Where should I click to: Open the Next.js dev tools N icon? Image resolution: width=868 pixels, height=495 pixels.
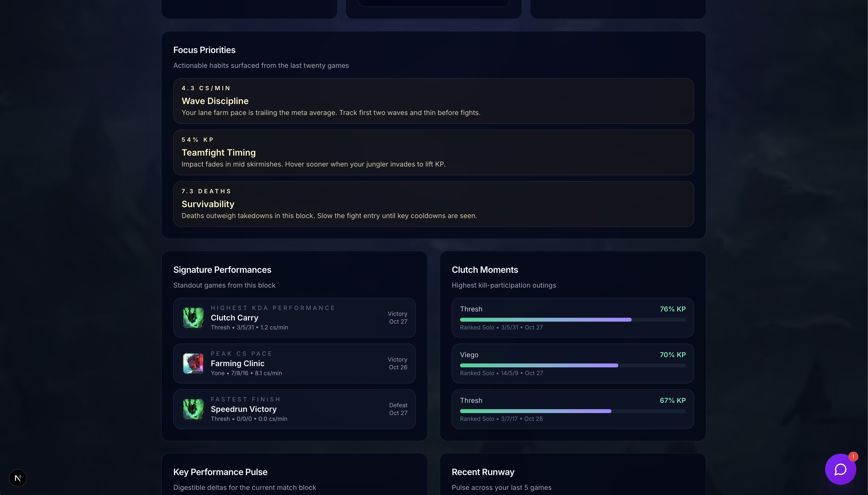(x=18, y=478)
